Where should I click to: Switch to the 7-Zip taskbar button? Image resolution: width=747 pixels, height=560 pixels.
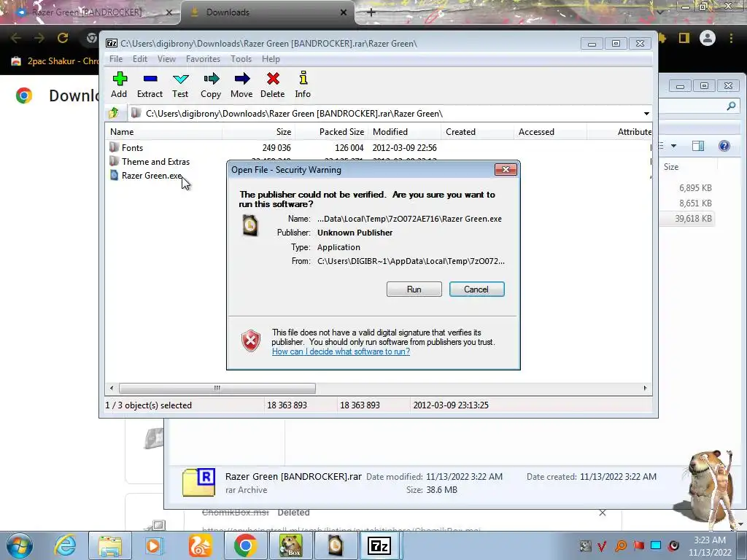click(379, 545)
